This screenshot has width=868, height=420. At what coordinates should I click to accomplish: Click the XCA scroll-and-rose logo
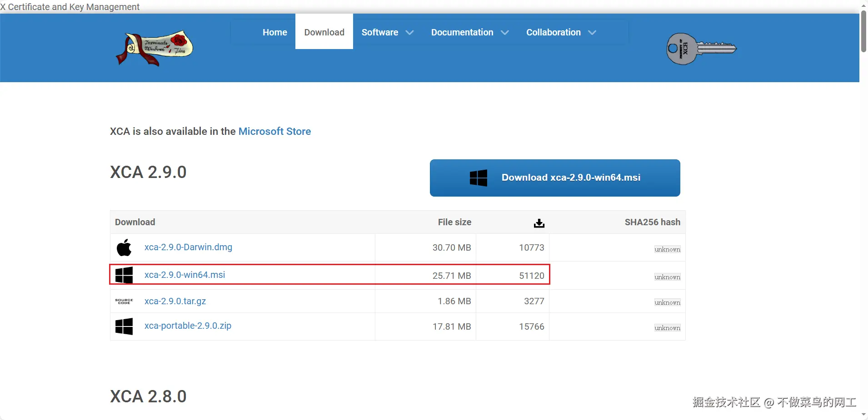click(x=155, y=48)
